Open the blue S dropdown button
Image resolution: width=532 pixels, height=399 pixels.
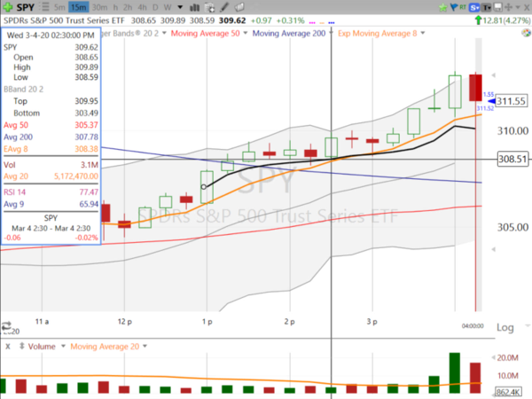coord(474,7)
